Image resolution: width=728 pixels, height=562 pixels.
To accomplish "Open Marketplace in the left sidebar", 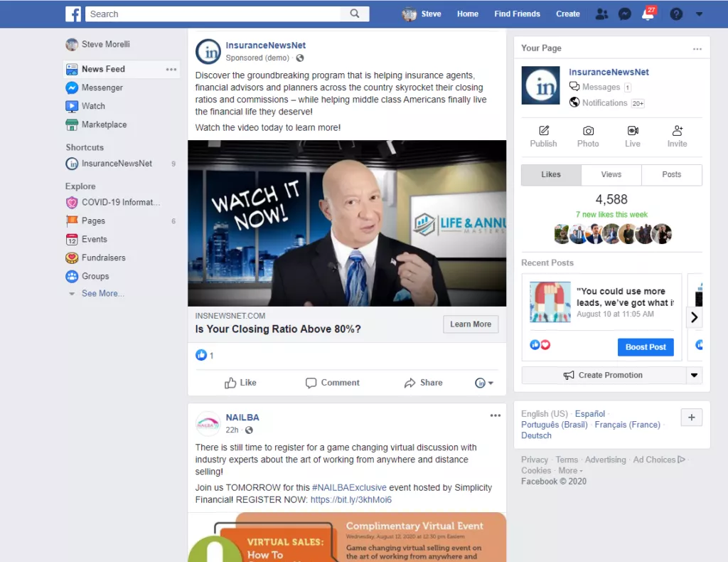I will pyautogui.click(x=104, y=124).
